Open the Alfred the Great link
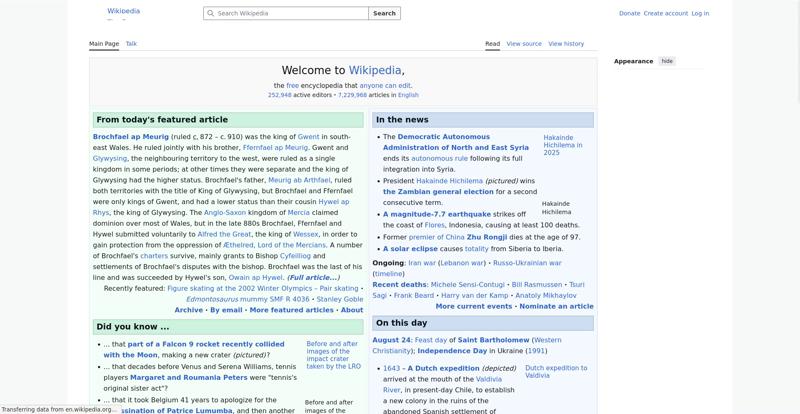Viewport: 800px width, 414px height. 224,234
